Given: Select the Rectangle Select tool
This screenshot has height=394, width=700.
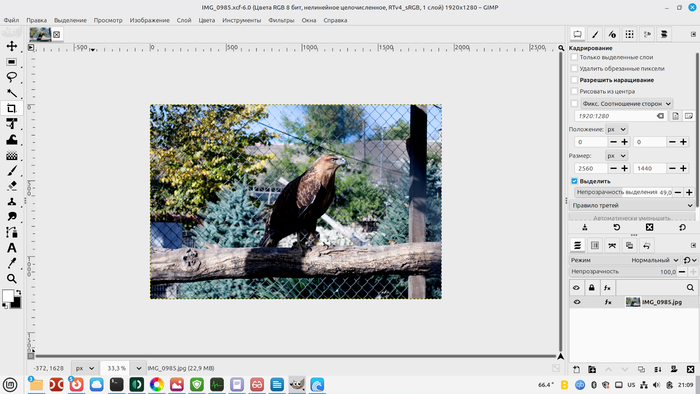Looking at the screenshot, I should pos(12,62).
